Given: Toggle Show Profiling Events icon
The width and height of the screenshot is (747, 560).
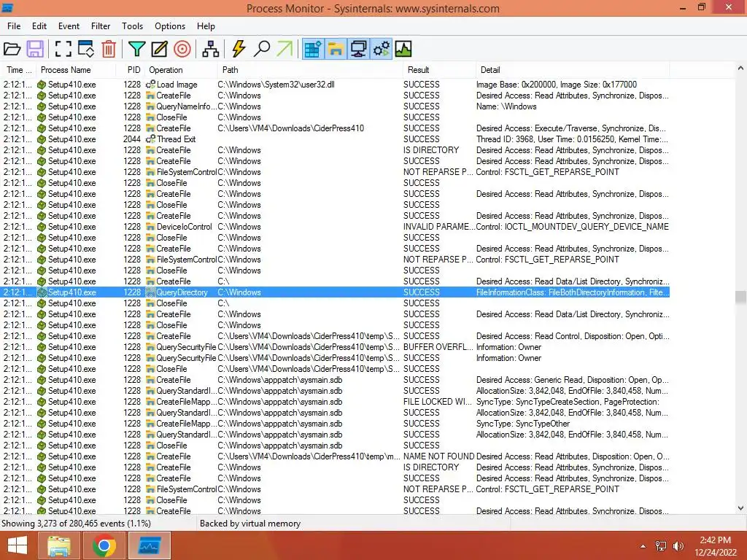Looking at the screenshot, I should [x=403, y=49].
